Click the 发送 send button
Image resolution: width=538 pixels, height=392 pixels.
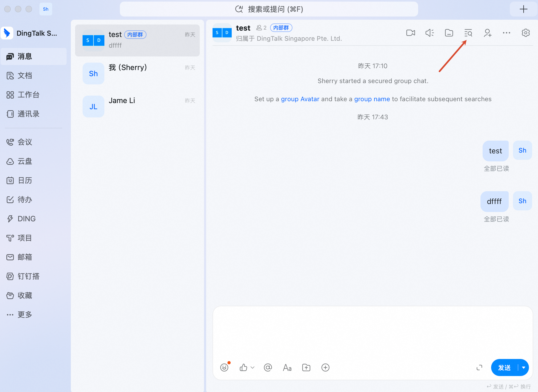tap(504, 367)
